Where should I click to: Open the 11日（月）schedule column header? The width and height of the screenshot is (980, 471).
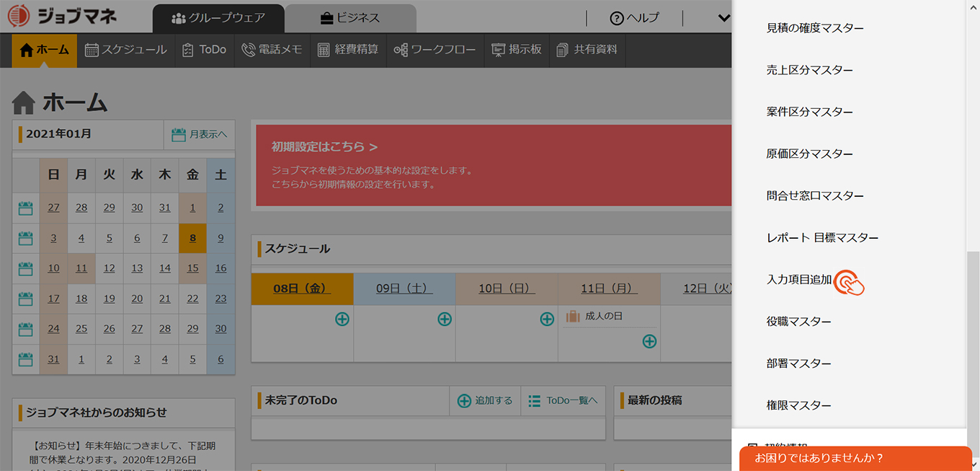coord(609,289)
